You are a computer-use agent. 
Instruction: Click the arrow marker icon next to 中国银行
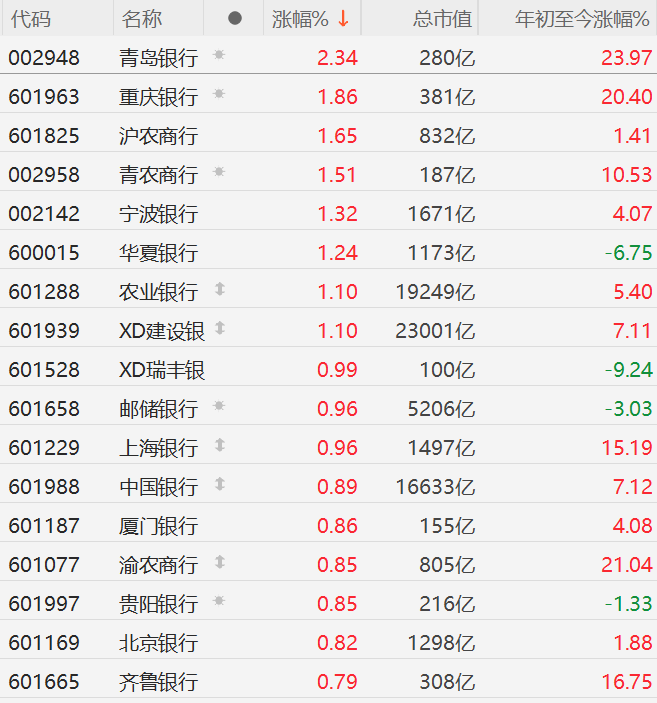point(220,484)
